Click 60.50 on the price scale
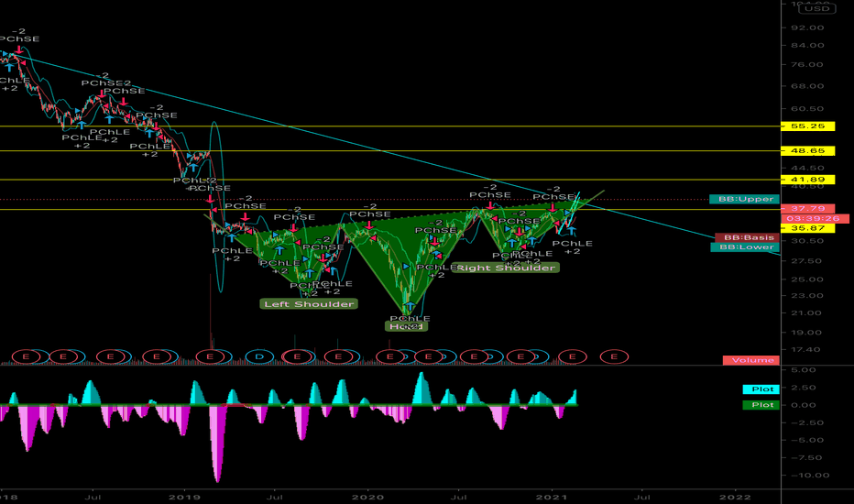854x504 pixels. (809, 108)
